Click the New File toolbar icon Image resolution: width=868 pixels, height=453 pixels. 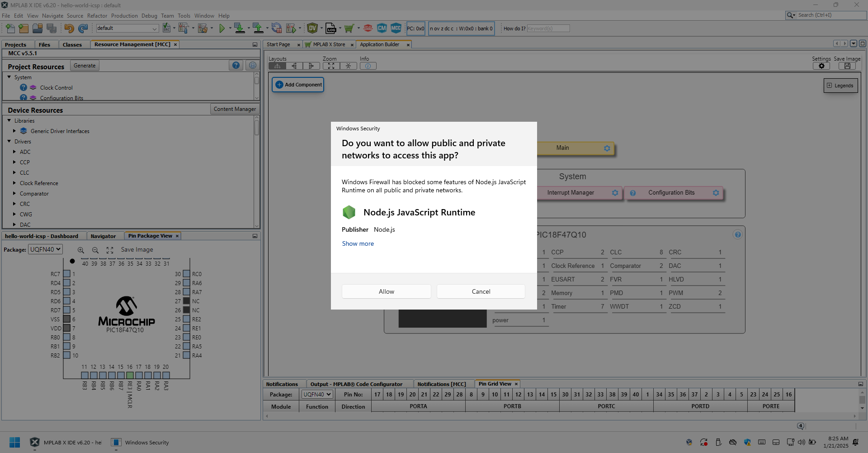pos(10,29)
